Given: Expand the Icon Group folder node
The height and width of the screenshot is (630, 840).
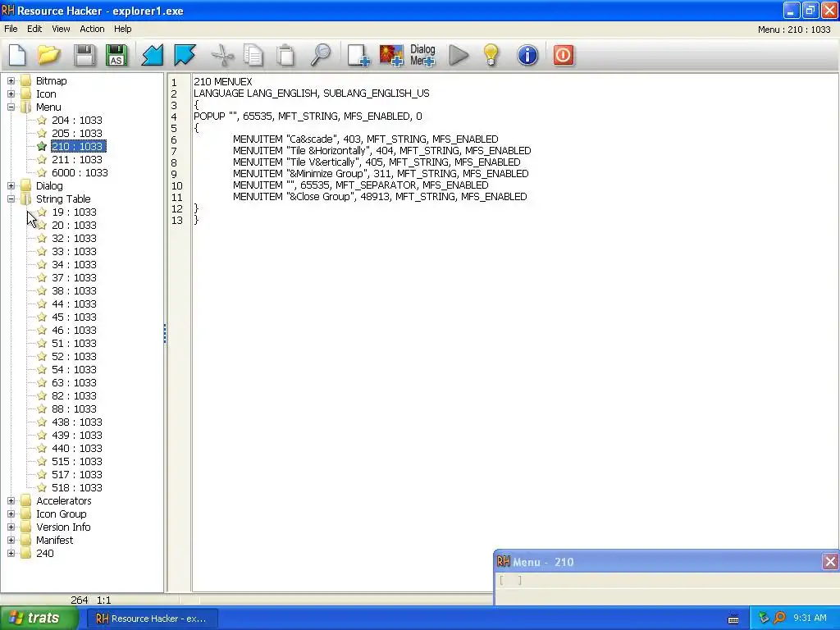Looking at the screenshot, I should coord(11,514).
